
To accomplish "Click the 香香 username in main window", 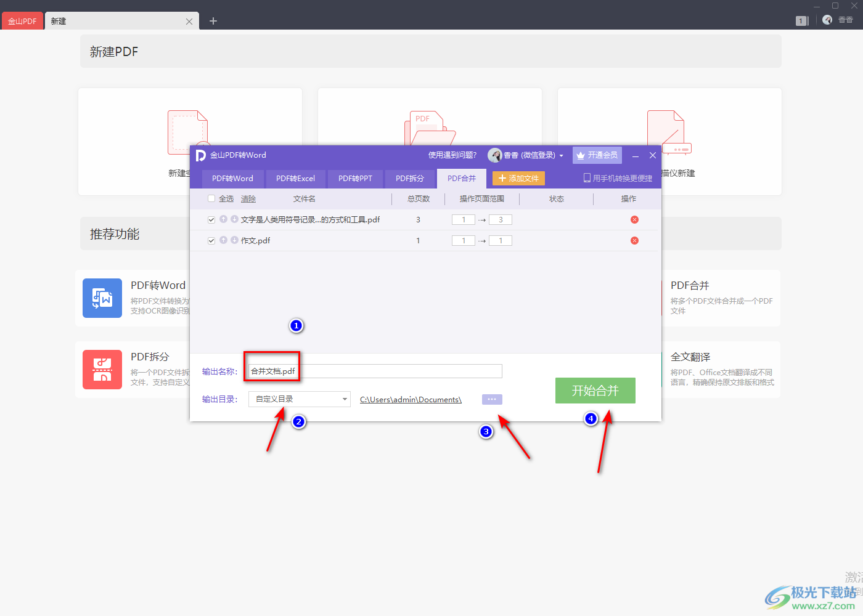I will point(846,20).
